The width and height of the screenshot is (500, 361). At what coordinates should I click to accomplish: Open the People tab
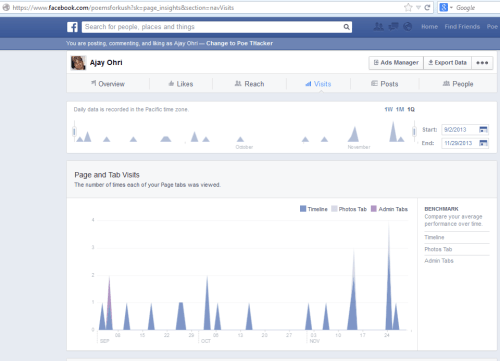[x=458, y=84]
